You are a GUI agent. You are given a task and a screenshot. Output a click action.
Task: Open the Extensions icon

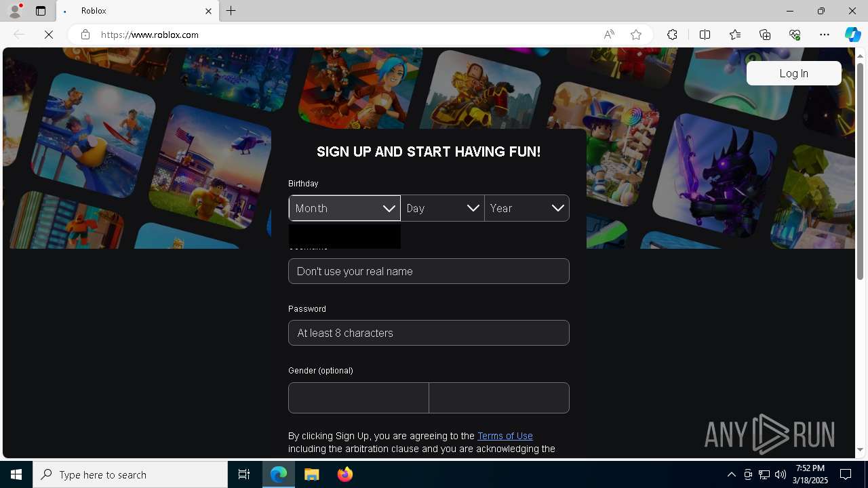[x=672, y=35]
